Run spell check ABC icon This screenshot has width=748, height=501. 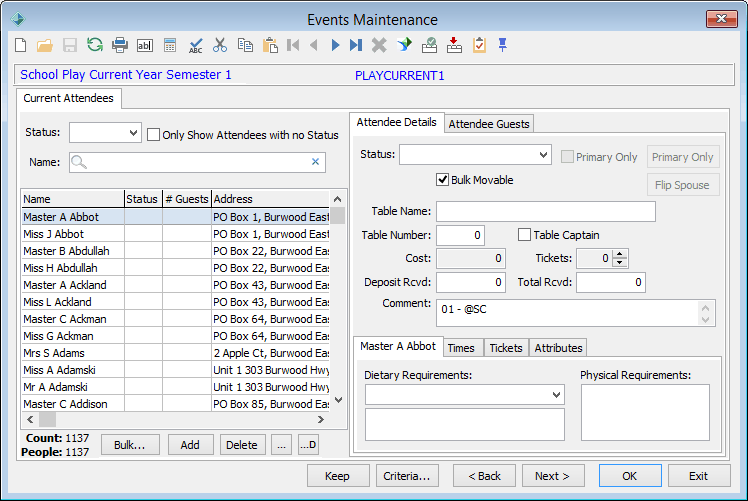pos(195,45)
